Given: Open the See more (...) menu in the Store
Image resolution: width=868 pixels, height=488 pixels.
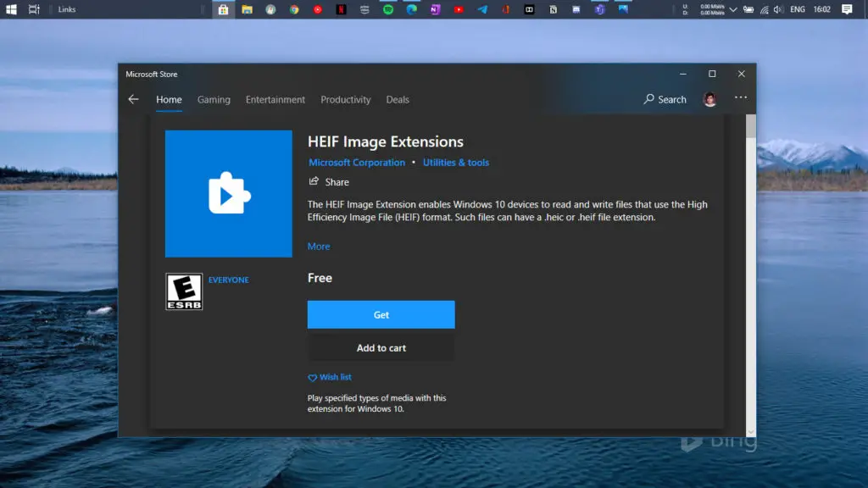Looking at the screenshot, I should [x=740, y=97].
